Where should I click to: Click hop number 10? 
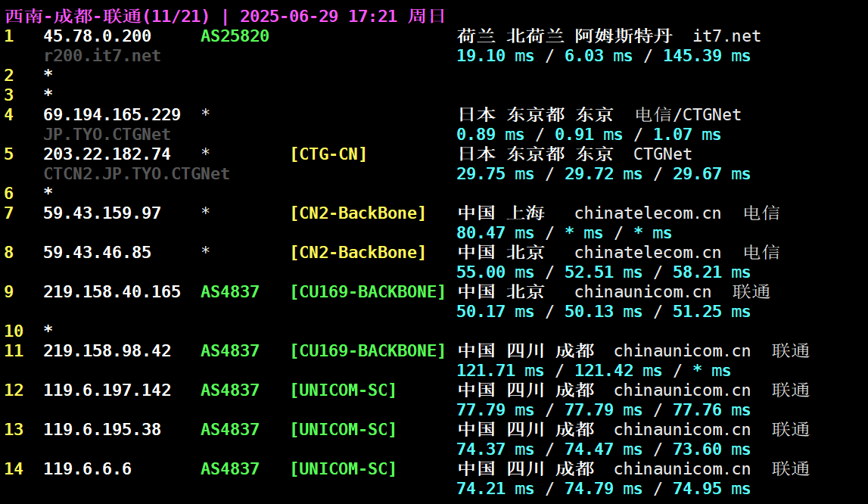coord(14,331)
